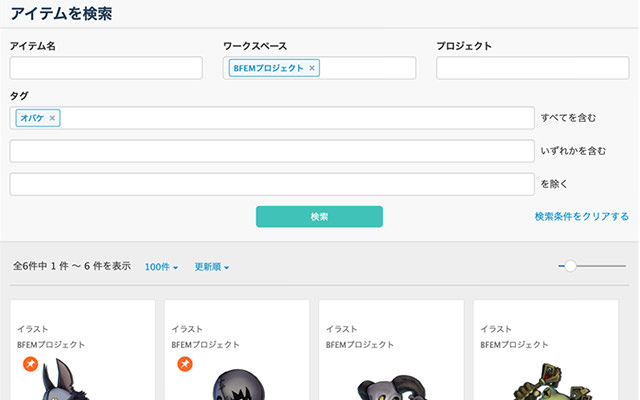Click the アイテムを検索 page heading
640x400 pixels.
(x=61, y=14)
